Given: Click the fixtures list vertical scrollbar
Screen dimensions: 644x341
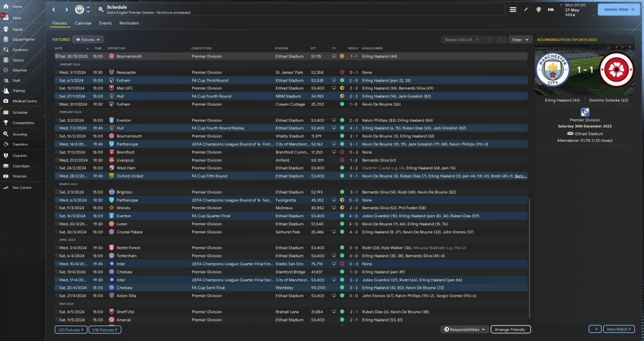Looking at the screenshot, I should tap(529, 257).
